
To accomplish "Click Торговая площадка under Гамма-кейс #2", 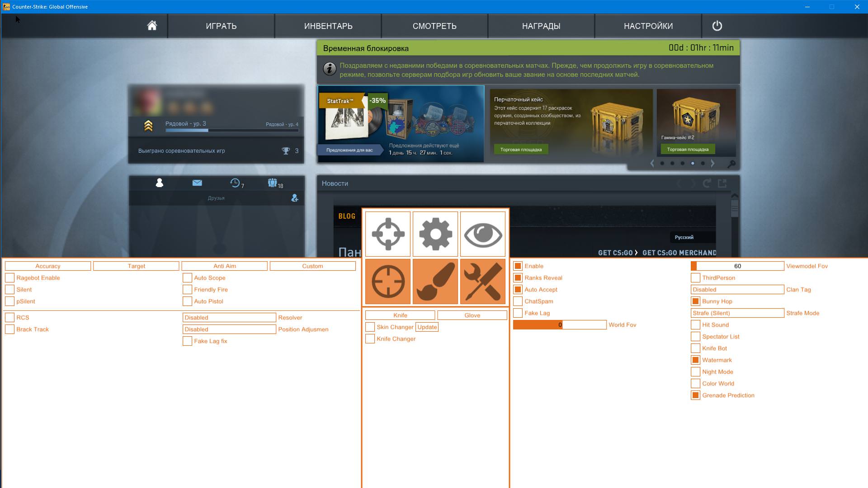I will [688, 150].
